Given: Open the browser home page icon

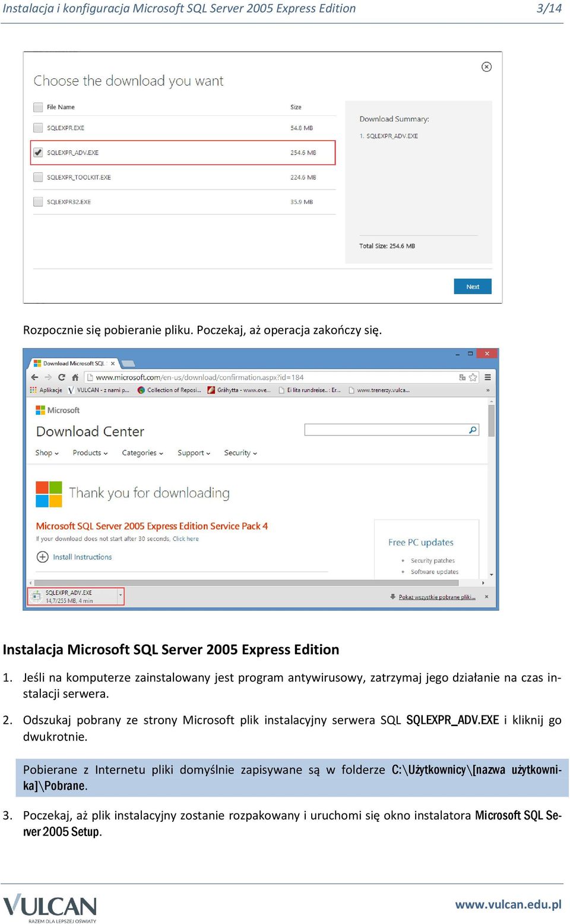Looking at the screenshot, I should (75, 377).
